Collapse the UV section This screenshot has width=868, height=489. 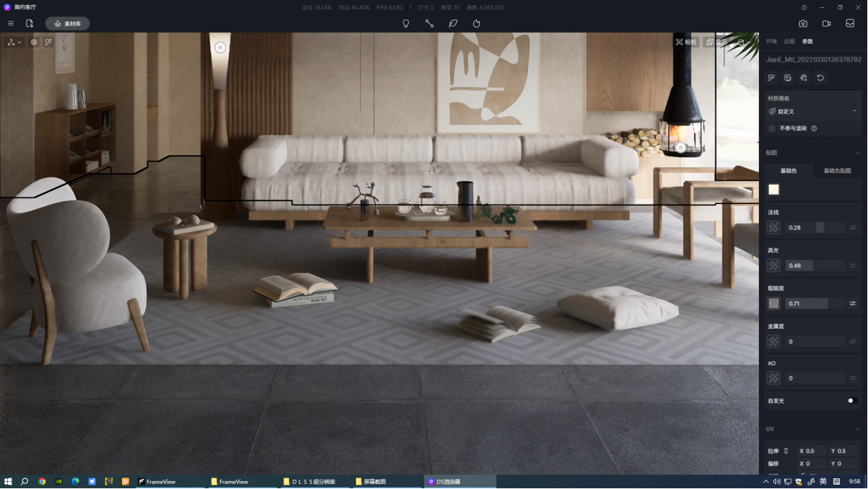[858, 429]
